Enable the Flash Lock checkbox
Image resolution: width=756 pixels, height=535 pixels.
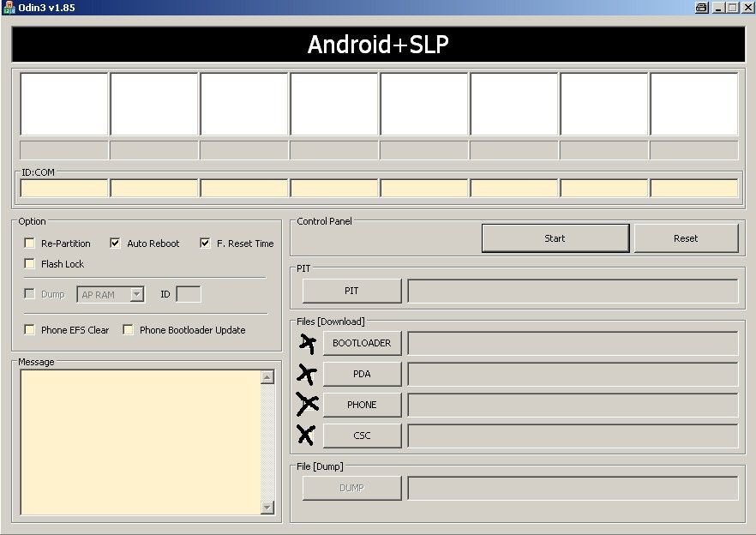point(29,263)
